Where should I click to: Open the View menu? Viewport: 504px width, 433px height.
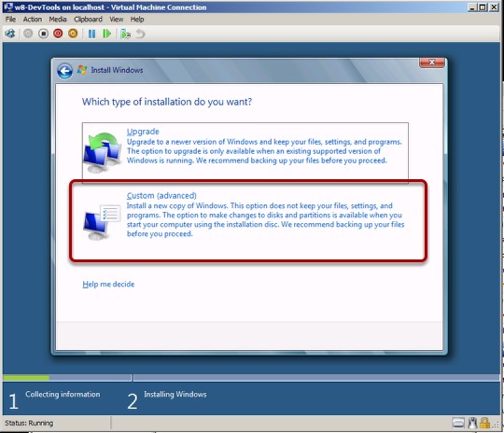point(116,20)
